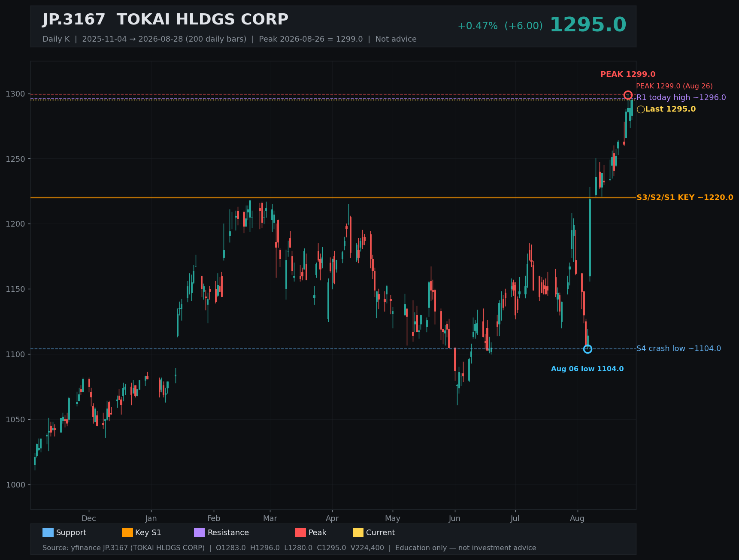The height and width of the screenshot is (560, 739).
Task: Click the volume 'V224,400' in the footer
Action: pyautogui.click(x=367, y=548)
